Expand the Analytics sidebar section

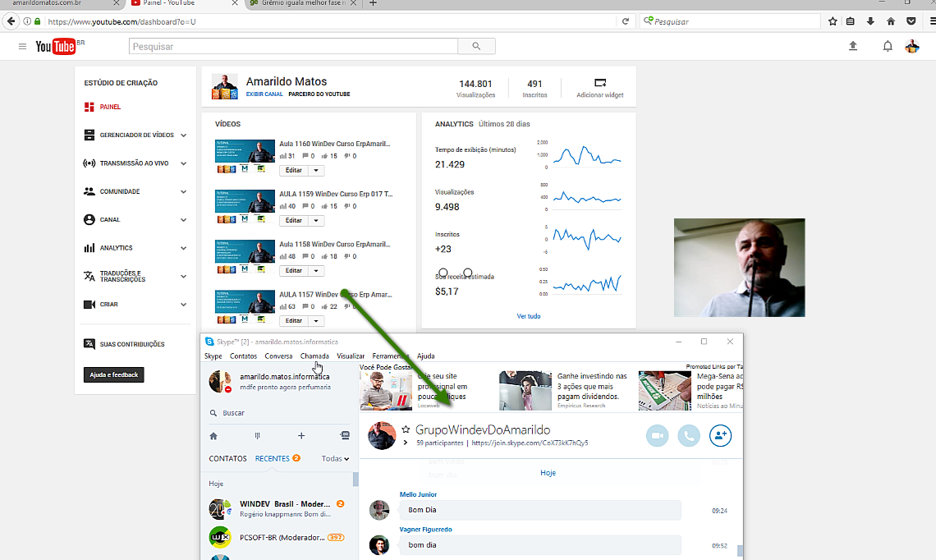(183, 248)
